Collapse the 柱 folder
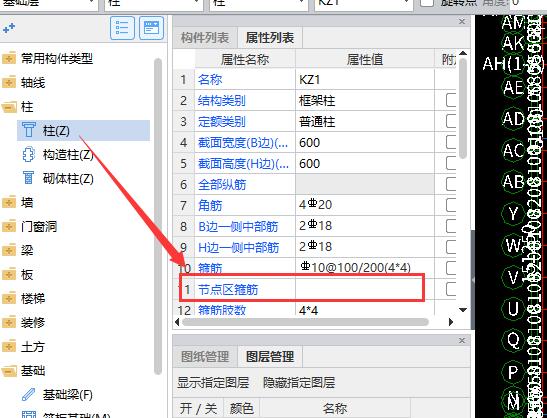Viewport: 547px width, 418px height. click(9, 107)
